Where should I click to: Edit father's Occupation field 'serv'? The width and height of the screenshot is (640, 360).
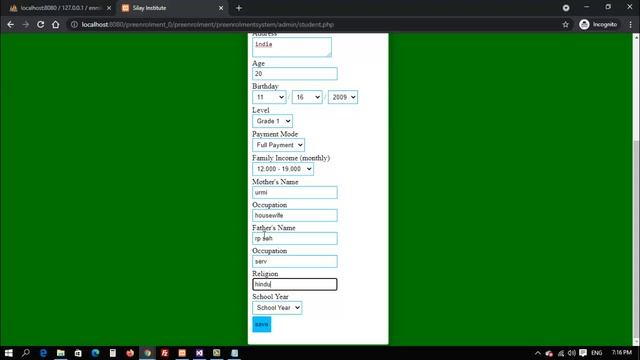pyautogui.click(x=295, y=261)
